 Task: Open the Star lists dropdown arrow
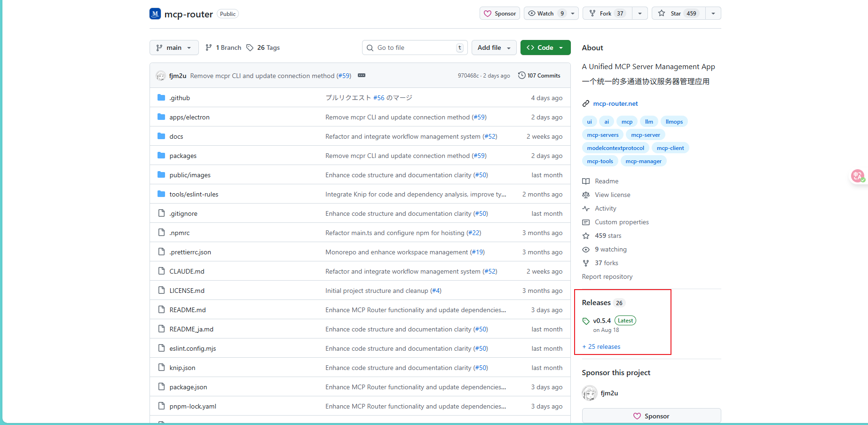713,13
